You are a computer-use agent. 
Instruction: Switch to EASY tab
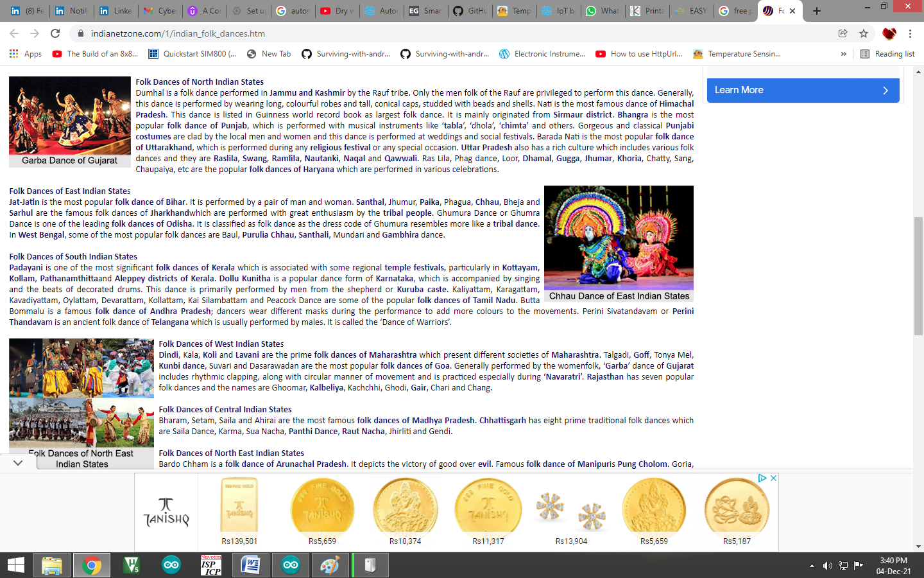tap(690, 11)
